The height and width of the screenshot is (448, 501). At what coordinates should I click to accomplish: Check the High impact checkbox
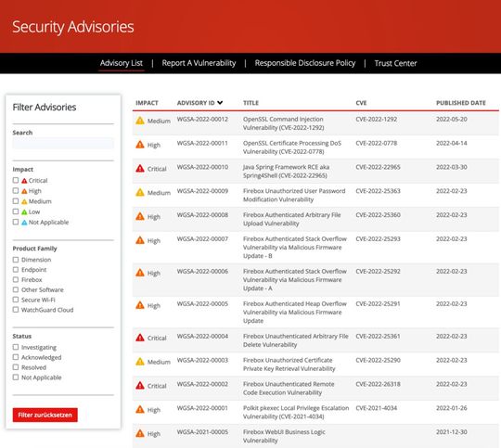(16, 191)
